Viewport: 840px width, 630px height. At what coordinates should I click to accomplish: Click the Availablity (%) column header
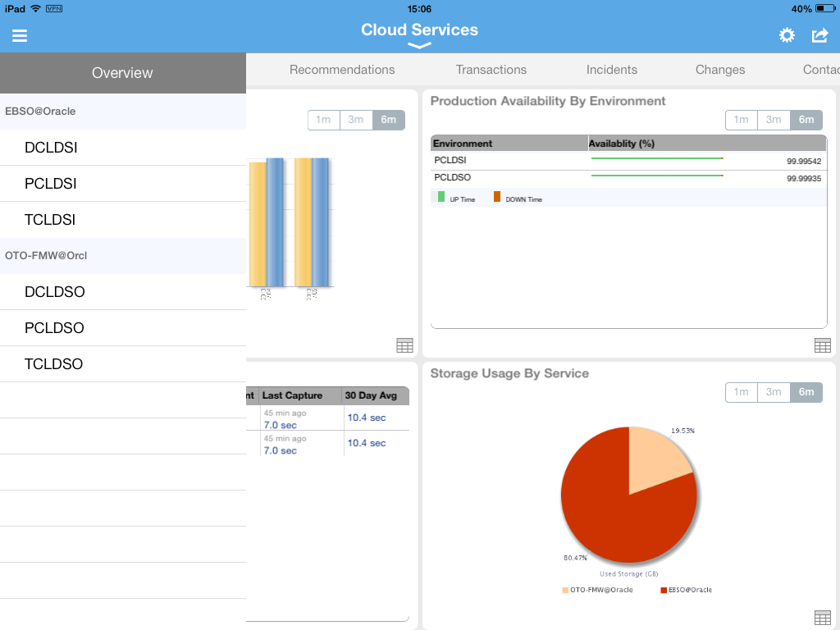[707, 144]
